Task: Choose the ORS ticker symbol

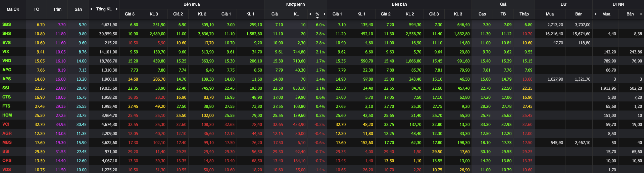Action: (7, 161)
